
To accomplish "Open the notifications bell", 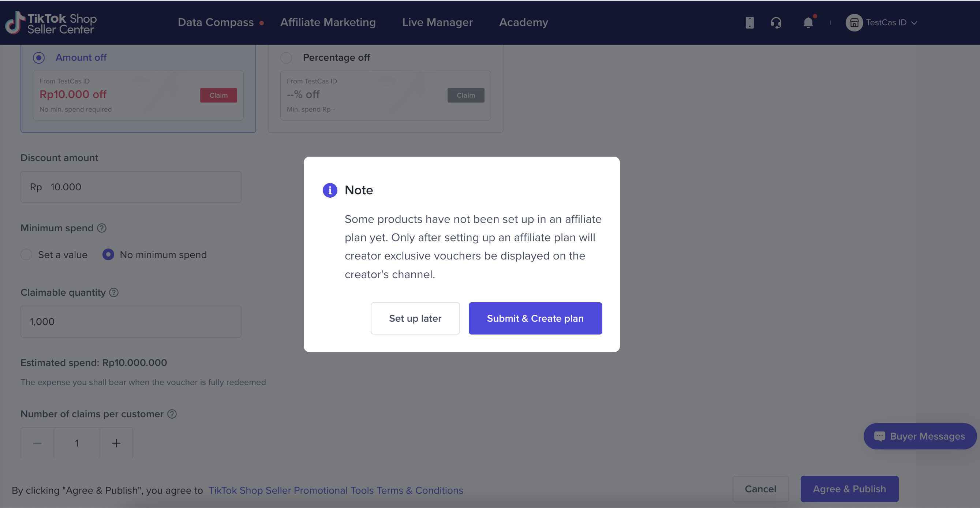I will pos(808,23).
